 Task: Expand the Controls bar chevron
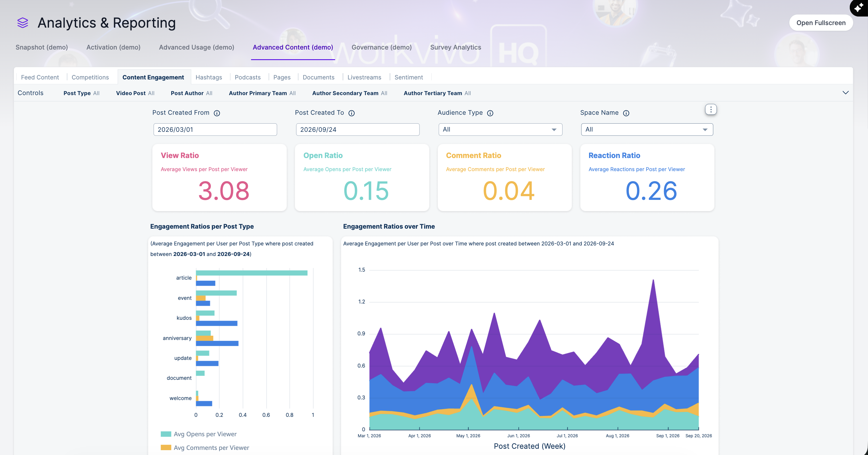[845, 93]
